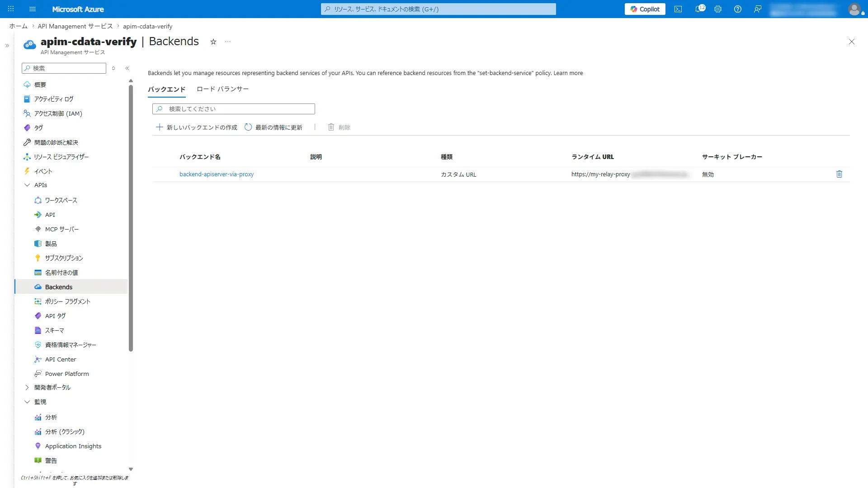
Task: Click the sidebar scroll up arrow
Action: (131, 81)
